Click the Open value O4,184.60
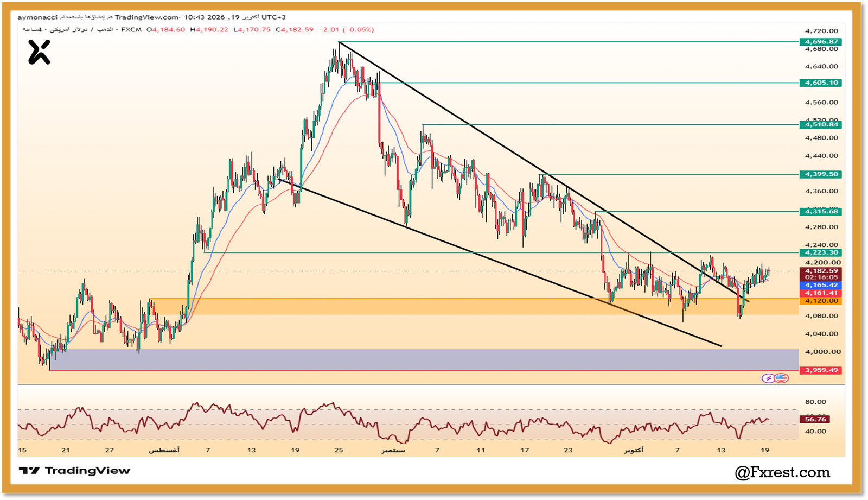Screen dimensions: 868x500 166,30
